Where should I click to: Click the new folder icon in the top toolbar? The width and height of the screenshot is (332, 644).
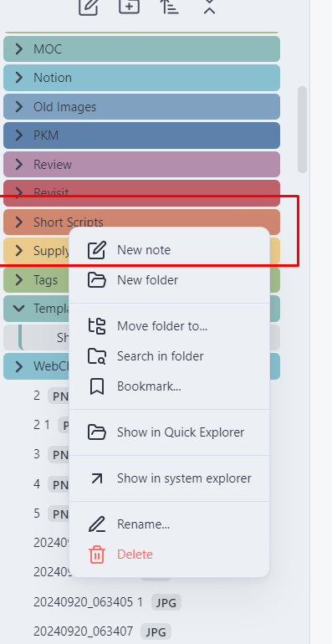click(x=129, y=6)
